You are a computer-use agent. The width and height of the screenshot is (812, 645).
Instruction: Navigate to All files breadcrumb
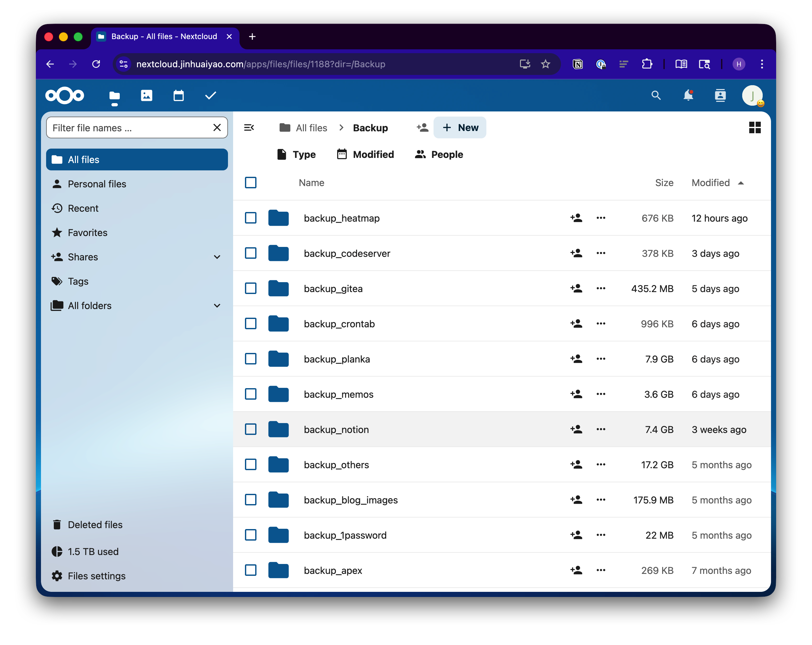coord(304,128)
